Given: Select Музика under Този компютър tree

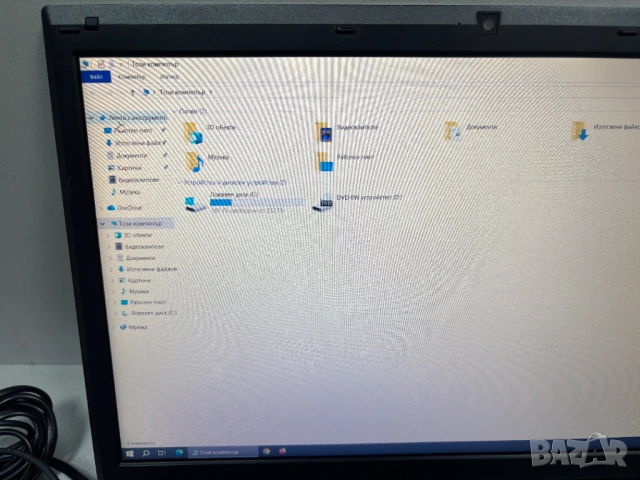Looking at the screenshot, I should tap(134, 291).
